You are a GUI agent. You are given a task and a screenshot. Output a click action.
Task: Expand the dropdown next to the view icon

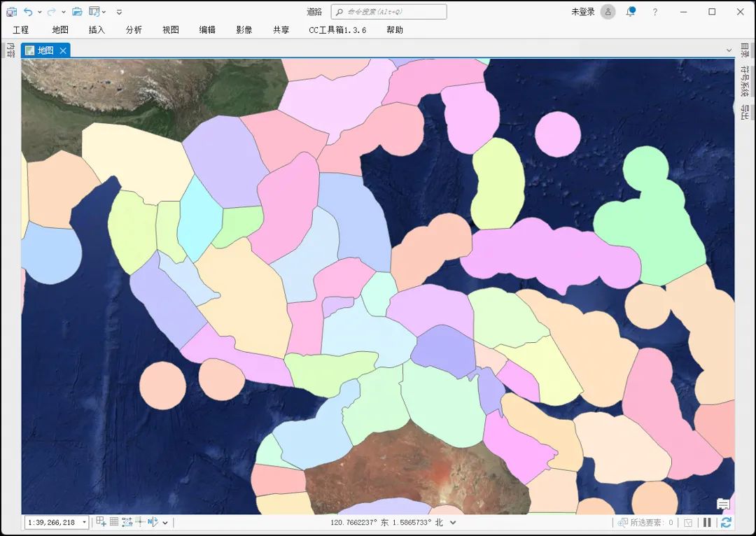click(x=104, y=12)
